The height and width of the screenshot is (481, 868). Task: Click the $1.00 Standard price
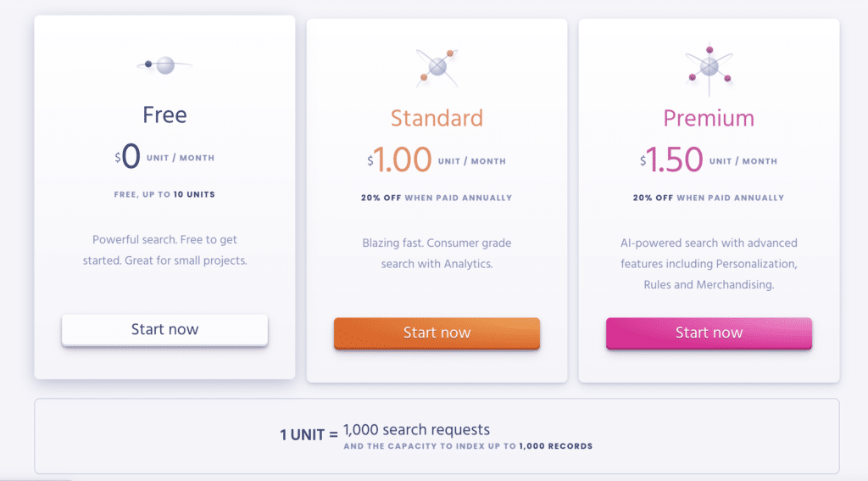click(437, 160)
